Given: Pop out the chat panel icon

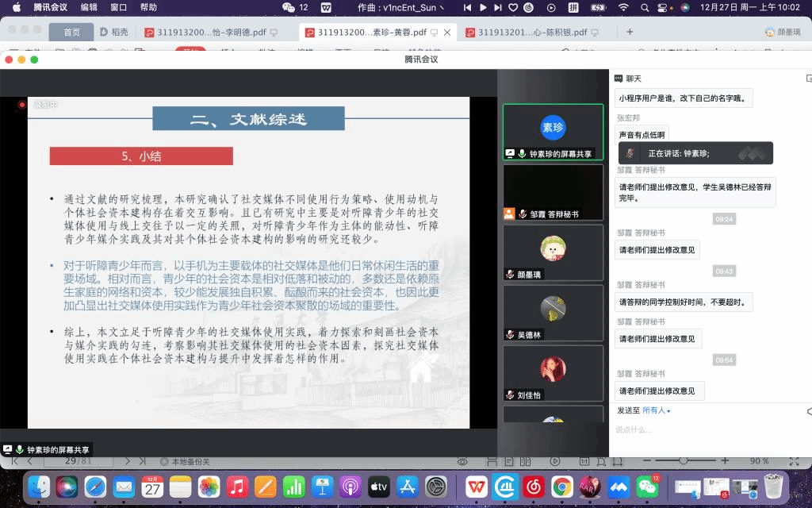Looking at the screenshot, I should click(x=808, y=79).
